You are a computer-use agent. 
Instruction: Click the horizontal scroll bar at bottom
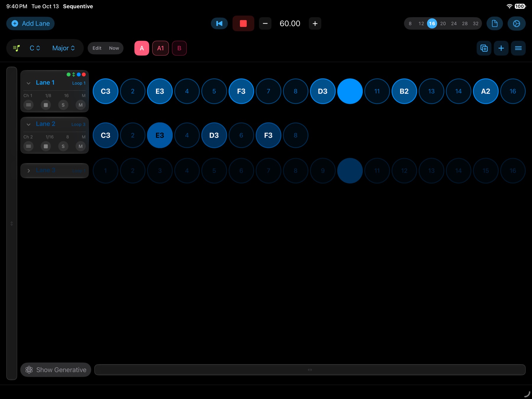point(310,370)
